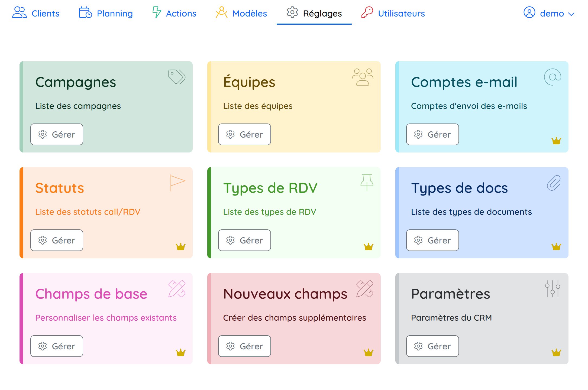The height and width of the screenshot is (390, 588).
Task: Manage Paramètres du CRM via Gérer button
Action: (x=432, y=346)
